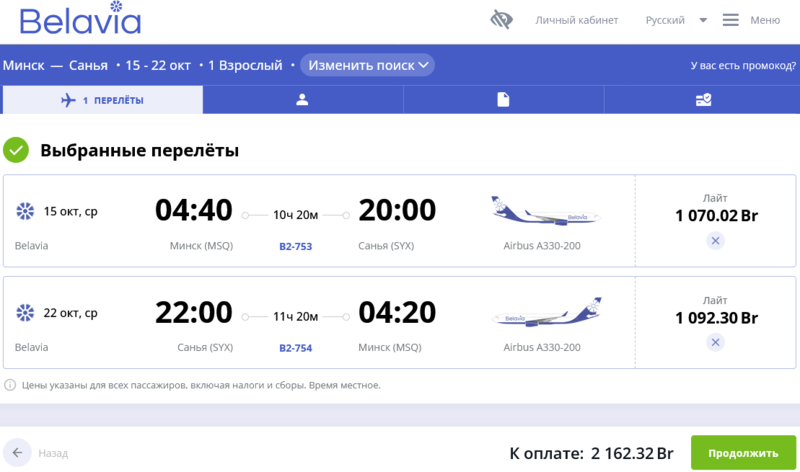Open flight number B2-754 details
Screen dimensions: 800x472
point(295,347)
